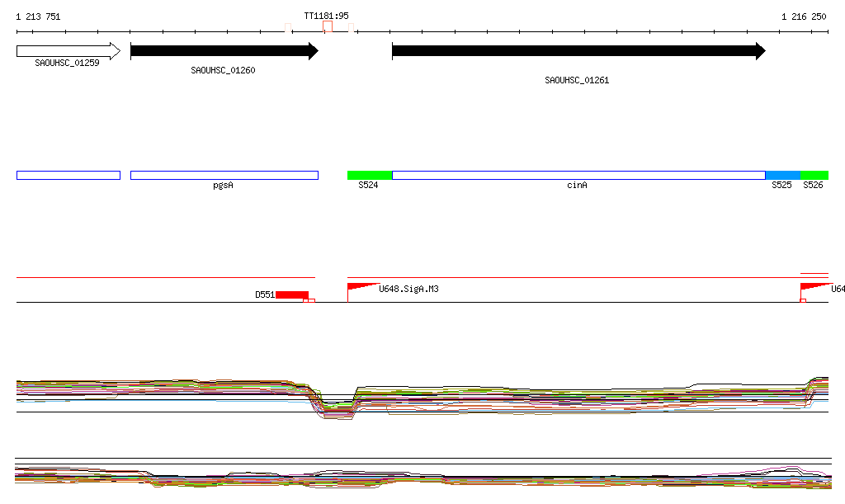Click the white SAOUHSC_01259 gene arrow
This screenshot has height=504, width=845.
point(68,51)
